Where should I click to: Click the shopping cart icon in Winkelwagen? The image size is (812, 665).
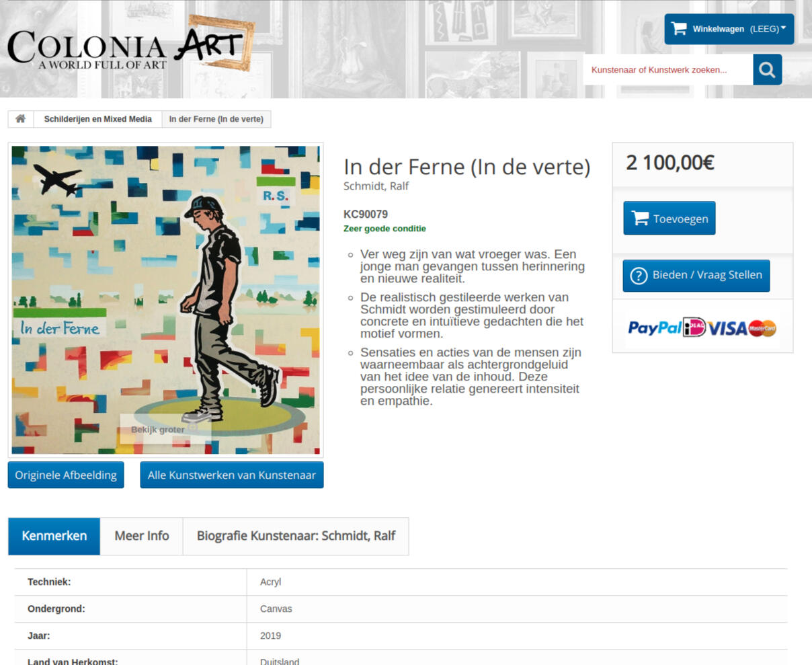pyautogui.click(x=679, y=29)
